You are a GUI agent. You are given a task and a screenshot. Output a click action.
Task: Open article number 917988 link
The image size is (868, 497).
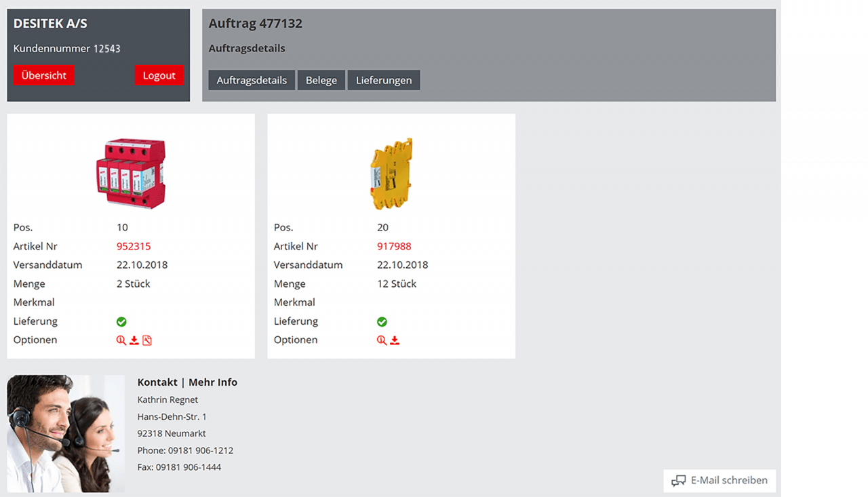(x=394, y=246)
